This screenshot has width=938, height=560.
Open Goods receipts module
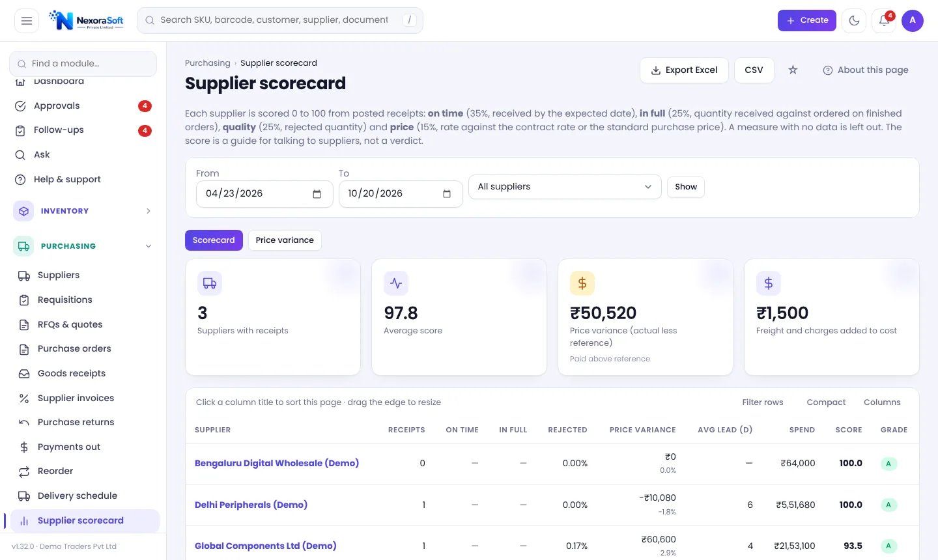click(x=85, y=374)
